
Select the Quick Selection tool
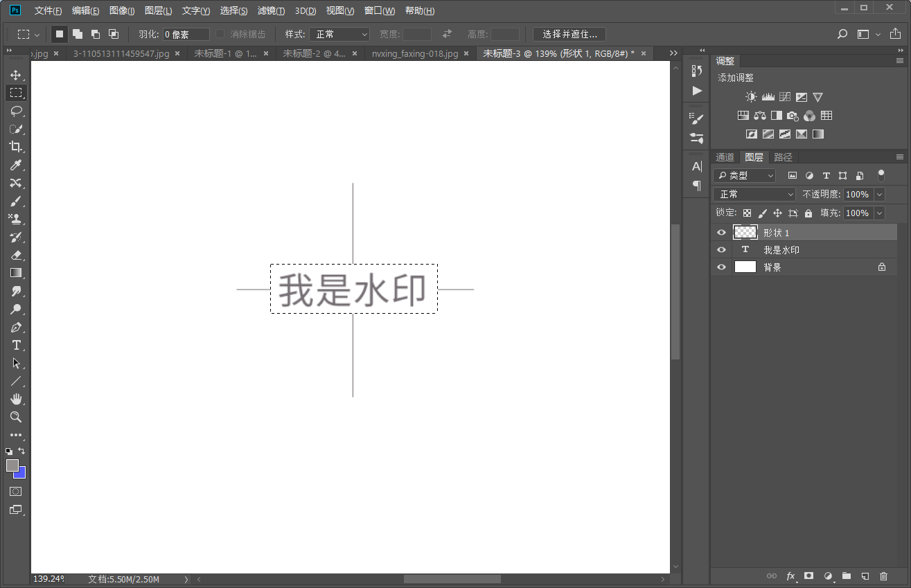pos(15,129)
